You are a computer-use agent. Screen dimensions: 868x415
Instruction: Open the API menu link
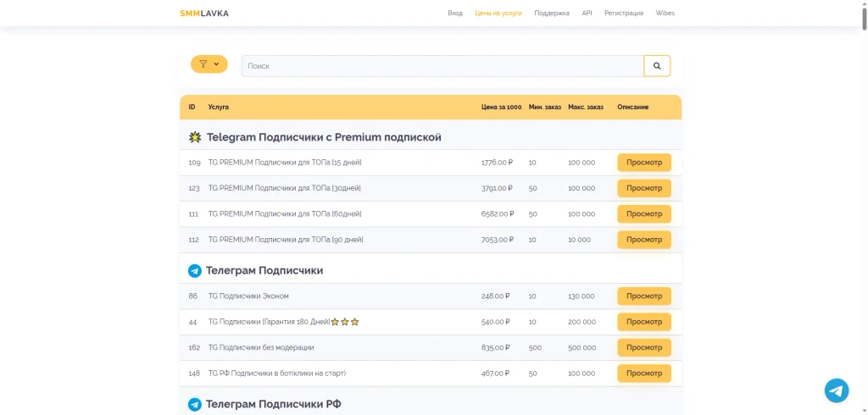click(x=587, y=14)
